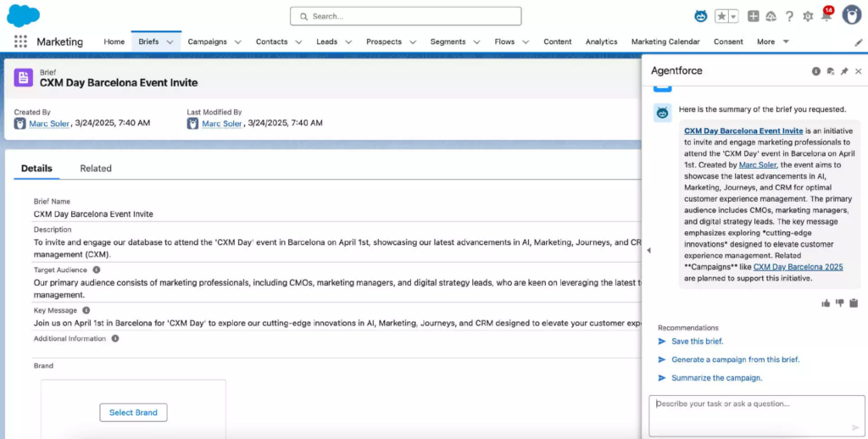Open the More navigation dropdown
Image resolution: width=868 pixels, height=439 pixels.
[x=773, y=42]
